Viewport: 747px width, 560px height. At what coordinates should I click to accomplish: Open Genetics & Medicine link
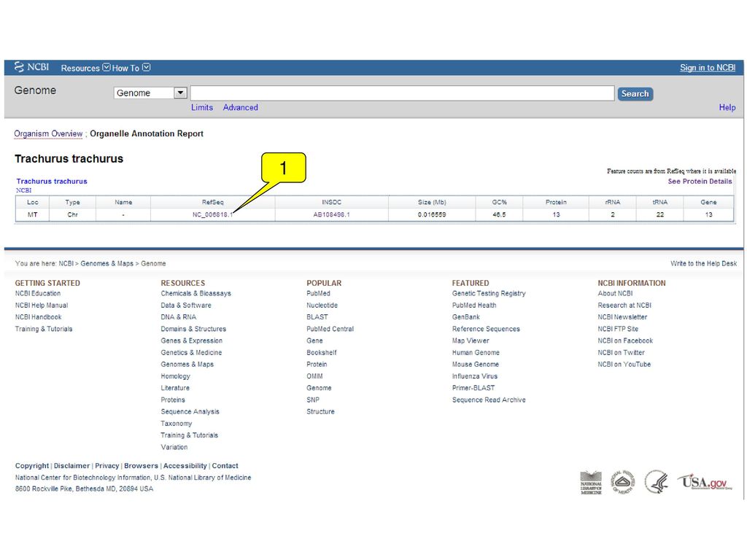click(191, 353)
